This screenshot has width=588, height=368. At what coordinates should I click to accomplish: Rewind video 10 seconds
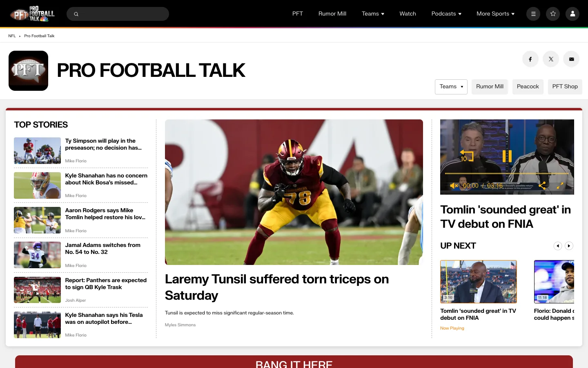pos(466,156)
